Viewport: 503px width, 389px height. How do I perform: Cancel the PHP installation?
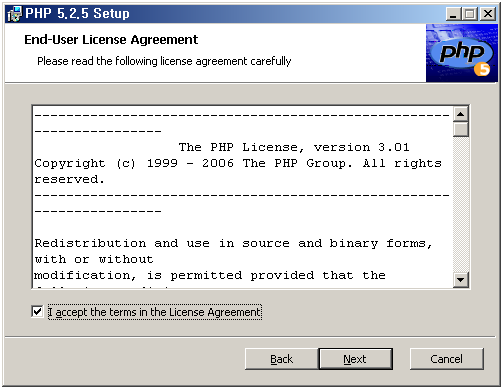point(446,359)
